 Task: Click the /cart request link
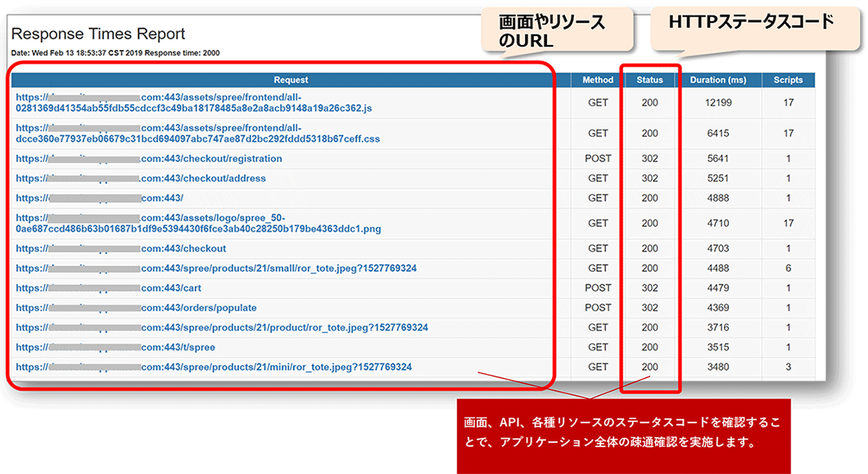[108, 288]
